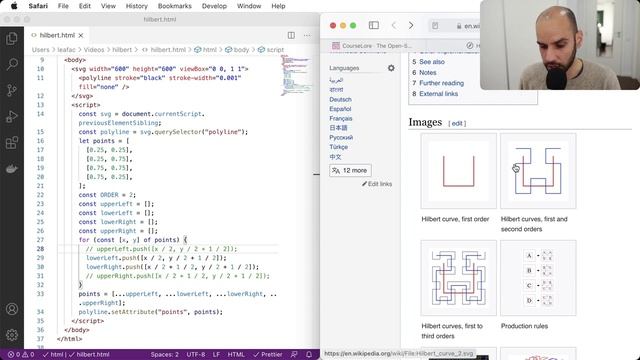Click the Prettier status bar item
The image size is (640, 360).
(267, 354)
